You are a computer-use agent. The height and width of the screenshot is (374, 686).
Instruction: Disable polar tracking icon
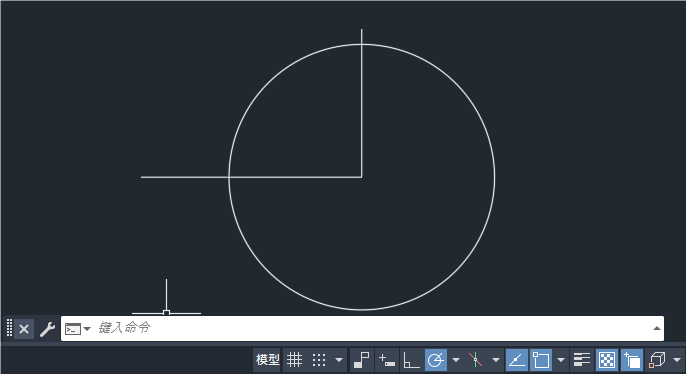point(436,360)
